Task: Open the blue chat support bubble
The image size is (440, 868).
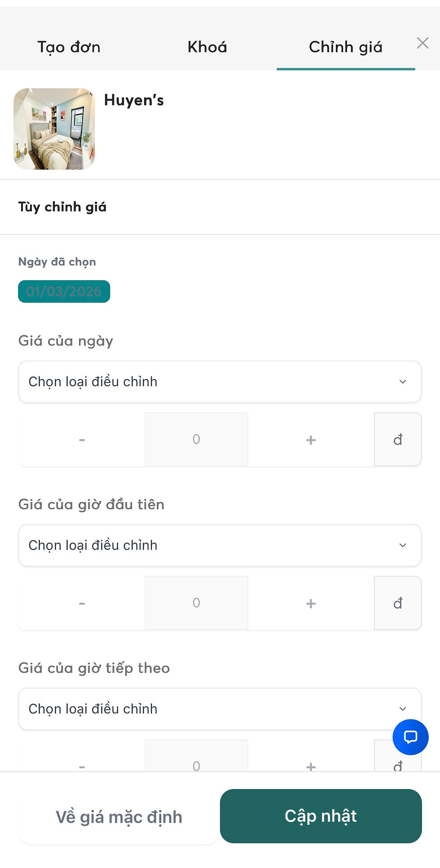Action: click(410, 737)
